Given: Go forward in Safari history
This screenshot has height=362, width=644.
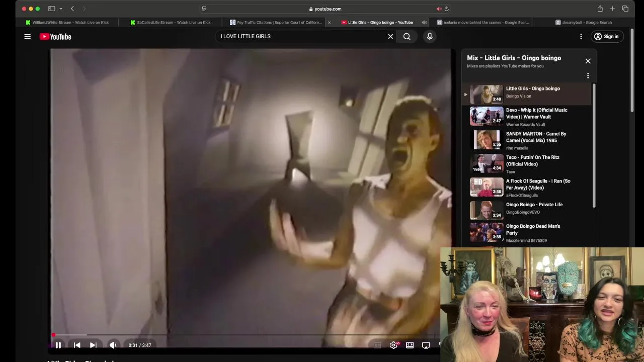Looking at the screenshot, I should [84, 9].
